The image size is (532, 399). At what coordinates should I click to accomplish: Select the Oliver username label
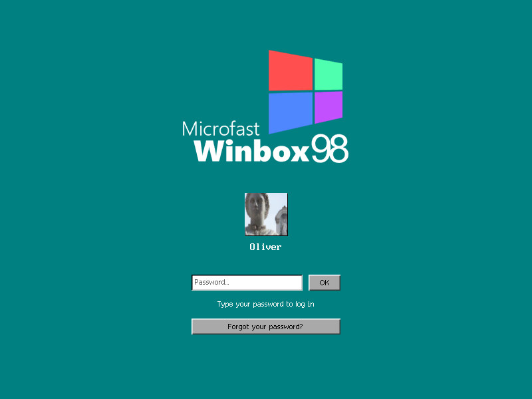pyautogui.click(x=265, y=247)
